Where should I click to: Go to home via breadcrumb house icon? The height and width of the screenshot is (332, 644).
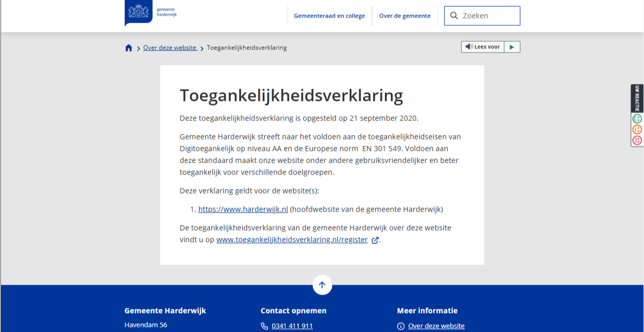click(x=129, y=48)
